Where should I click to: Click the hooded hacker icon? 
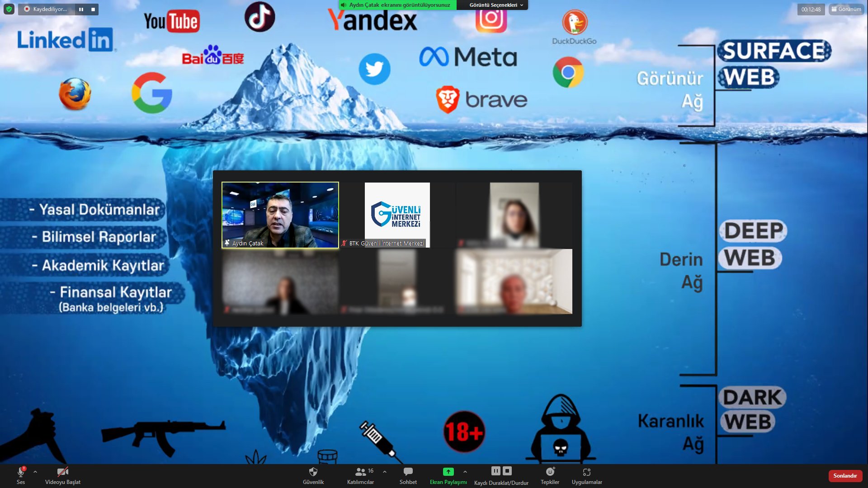click(561, 428)
